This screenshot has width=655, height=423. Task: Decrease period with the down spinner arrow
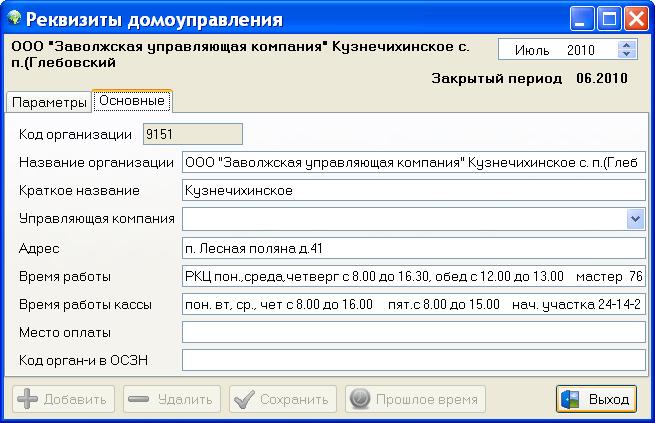[x=626, y=55]
